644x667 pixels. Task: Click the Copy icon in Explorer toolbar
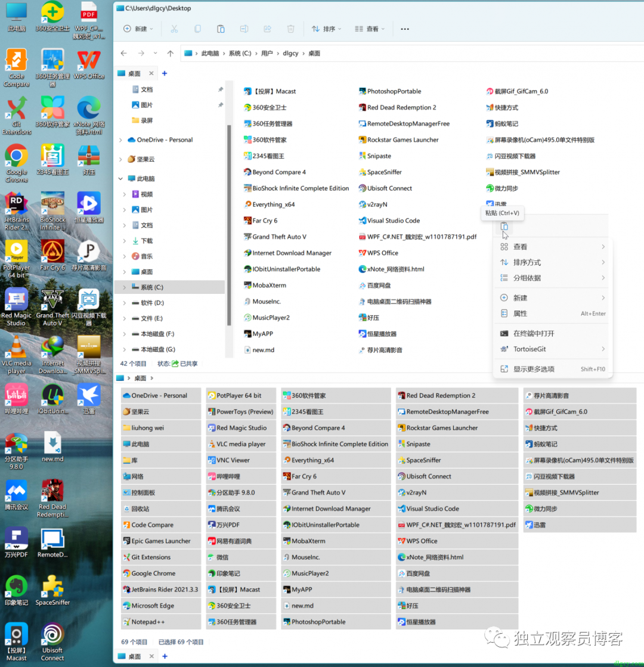(197, 29)
